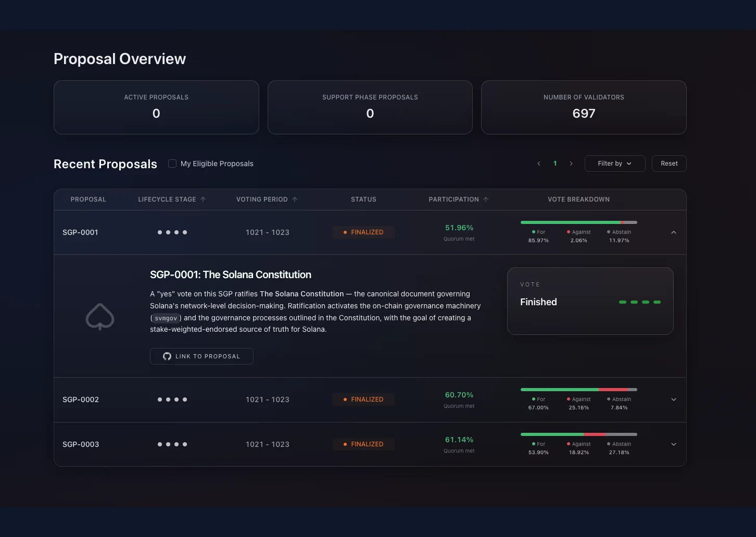
Task: Click lifecycle stage dots for SGP-0003
Action: pos(172,444)
